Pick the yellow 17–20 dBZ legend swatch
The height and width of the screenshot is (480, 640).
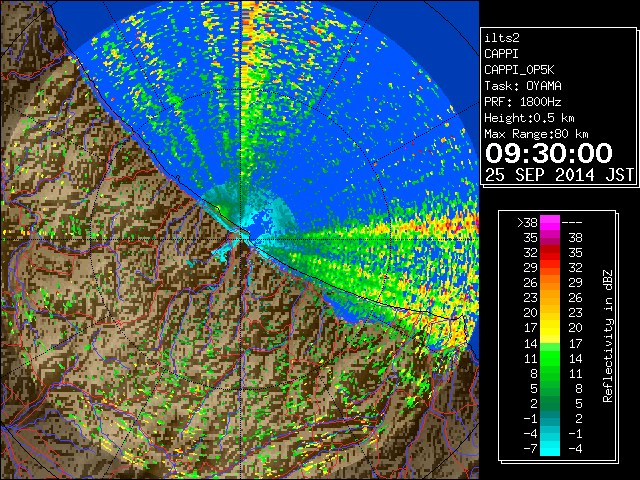coord(550,328)
